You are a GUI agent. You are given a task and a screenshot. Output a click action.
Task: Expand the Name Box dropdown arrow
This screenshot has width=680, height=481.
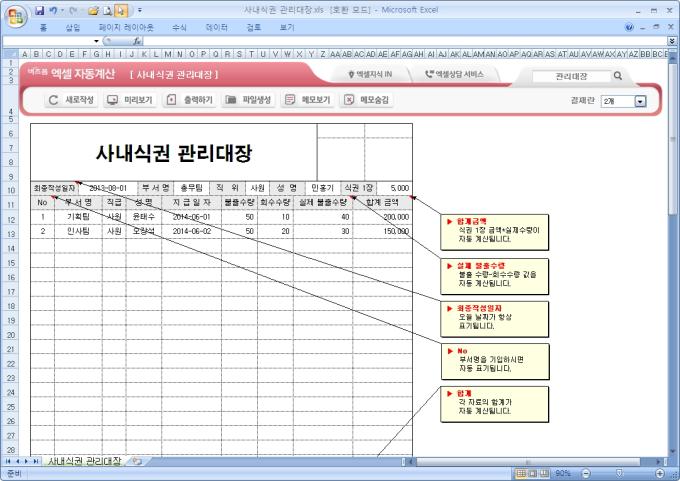[96, 41]
